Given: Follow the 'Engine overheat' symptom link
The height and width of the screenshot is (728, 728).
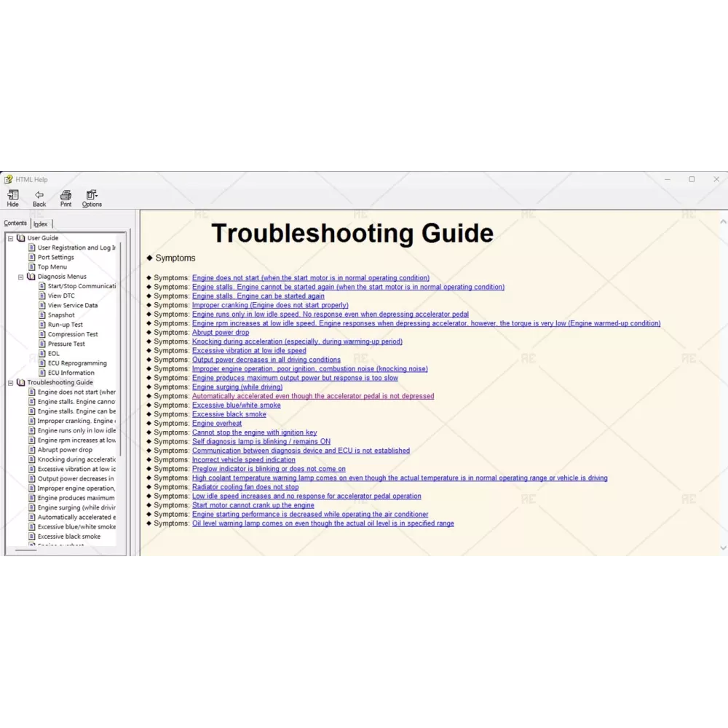Looking at the screenshot, I should coord(217,424).
